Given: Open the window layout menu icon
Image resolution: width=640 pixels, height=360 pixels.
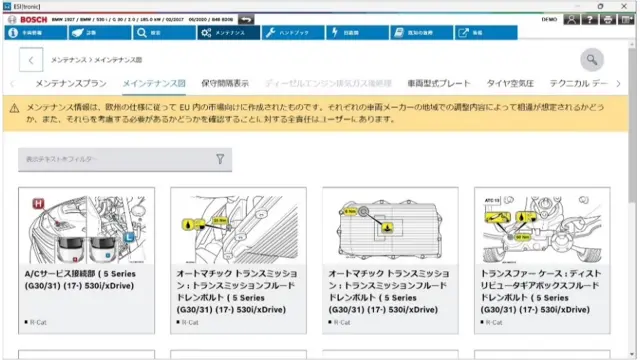Looking at the screenshot, I should click(626, 19).
